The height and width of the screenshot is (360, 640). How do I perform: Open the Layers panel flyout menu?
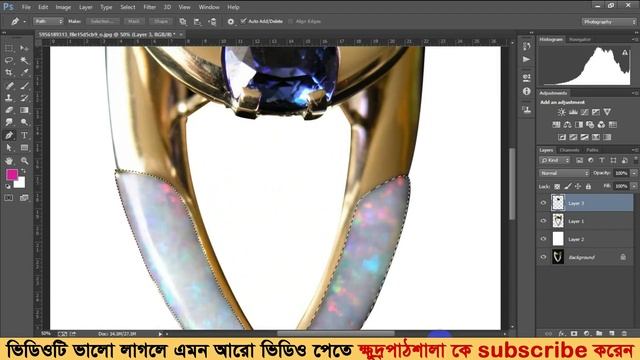(x=635, y=150)
